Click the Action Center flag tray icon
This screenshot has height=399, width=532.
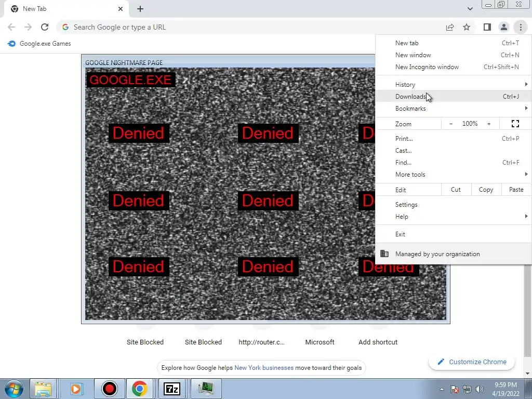pos(455,389)
